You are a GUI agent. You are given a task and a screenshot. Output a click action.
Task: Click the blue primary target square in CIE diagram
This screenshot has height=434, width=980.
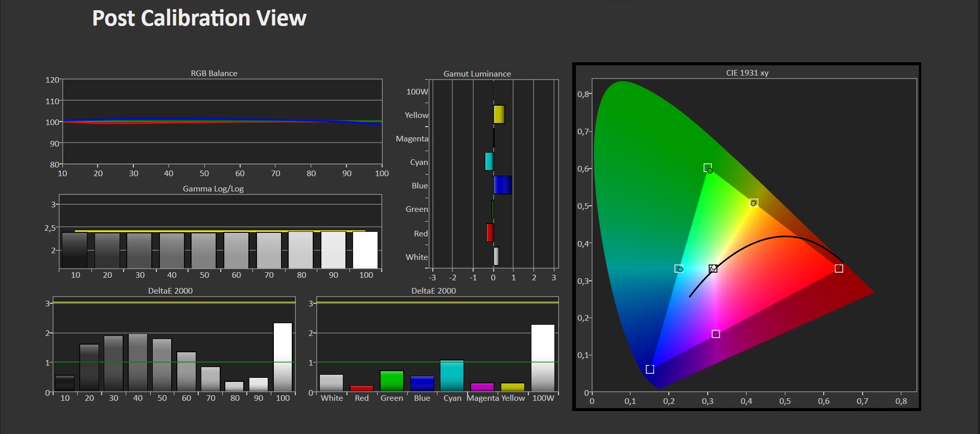(x=650, y=369)
